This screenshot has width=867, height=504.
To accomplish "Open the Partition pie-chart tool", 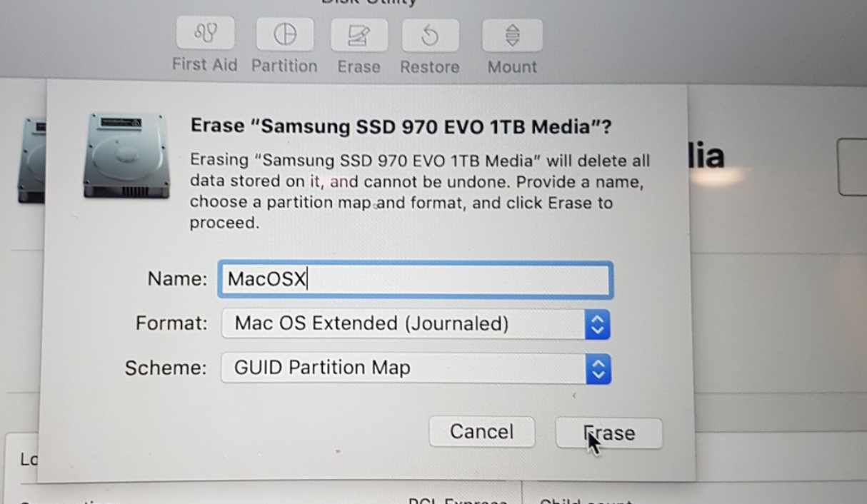I will pos(285,34).
